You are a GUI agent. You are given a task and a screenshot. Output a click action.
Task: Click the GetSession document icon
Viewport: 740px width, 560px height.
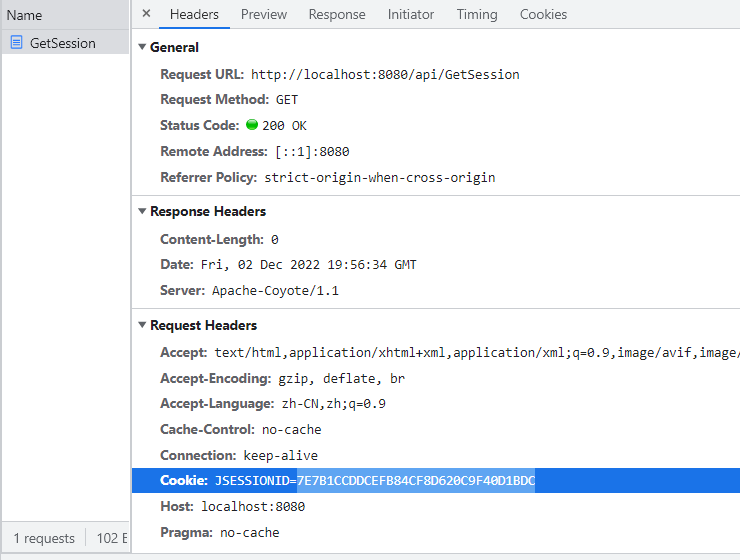click(16, 43)
